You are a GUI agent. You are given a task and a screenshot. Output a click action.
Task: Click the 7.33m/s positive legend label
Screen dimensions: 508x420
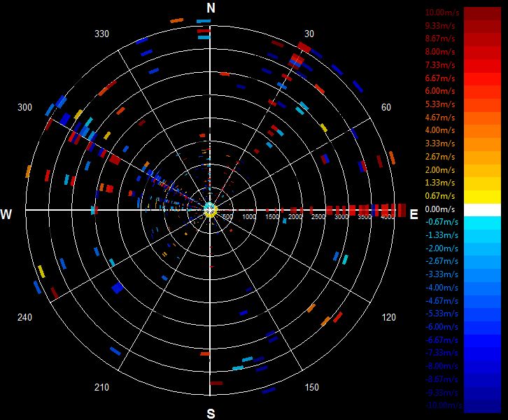(x=440, y=65)
